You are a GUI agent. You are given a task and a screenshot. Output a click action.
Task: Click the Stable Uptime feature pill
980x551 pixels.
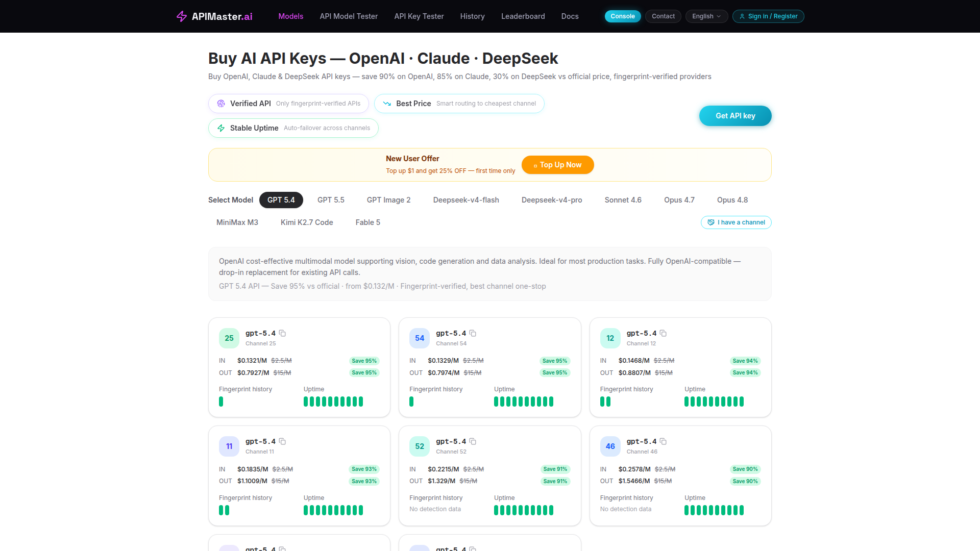tap(293, 128)
